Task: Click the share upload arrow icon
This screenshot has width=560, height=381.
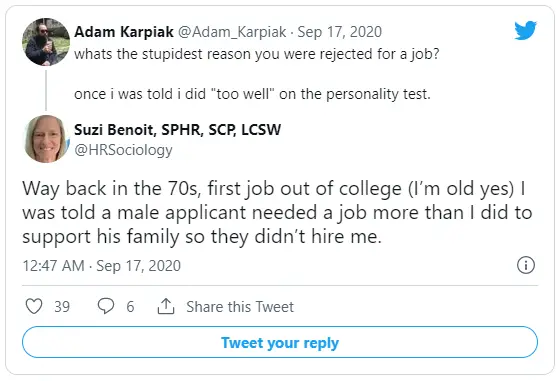Action: point(166,306)
